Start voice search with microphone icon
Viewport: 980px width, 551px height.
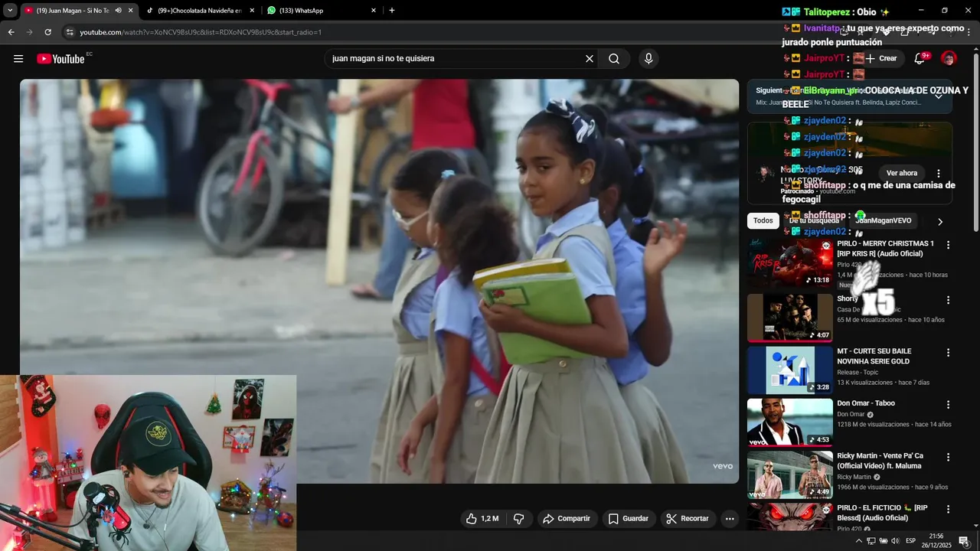(648, 59)
